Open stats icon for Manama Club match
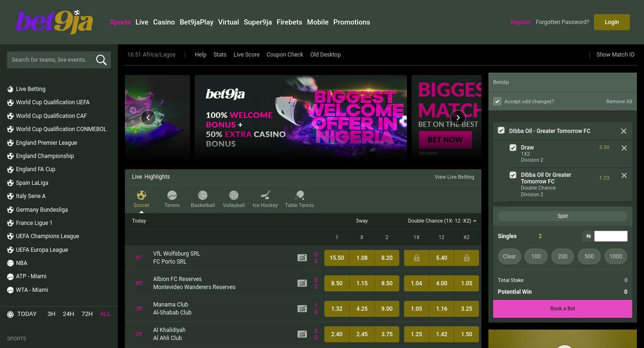This screenshot has width=644, height=348. click(x=302, y=309)
